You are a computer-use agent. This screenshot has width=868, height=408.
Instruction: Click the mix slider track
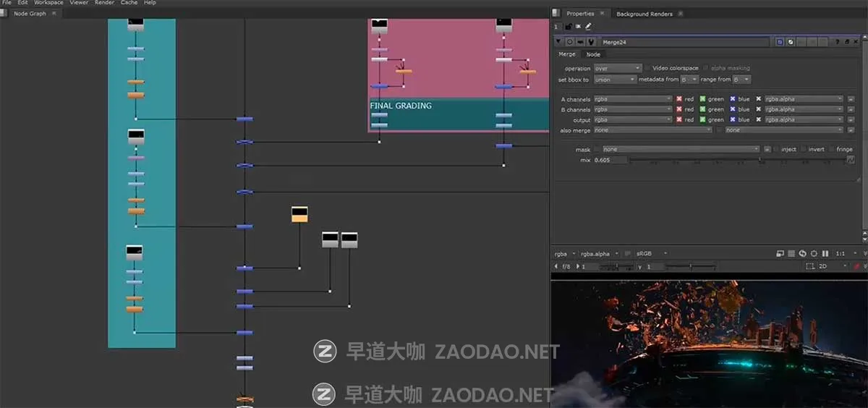pyautogui.click(x=738, y=160)
